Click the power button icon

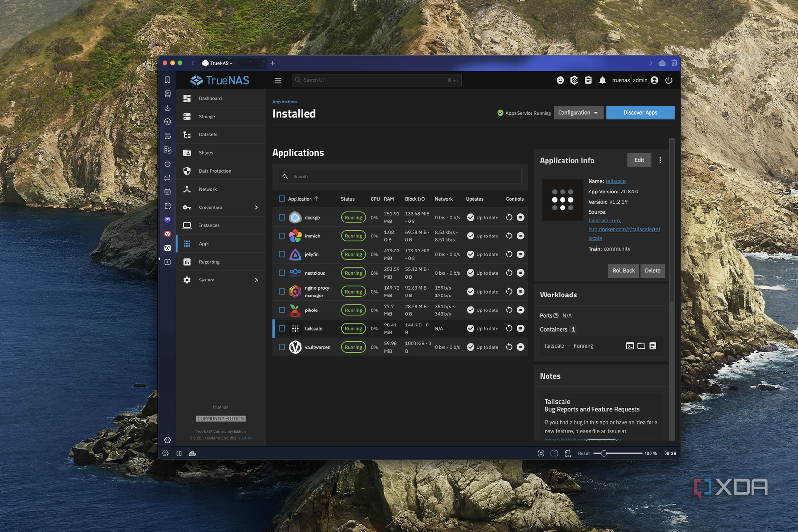click(x=669, y=80)
